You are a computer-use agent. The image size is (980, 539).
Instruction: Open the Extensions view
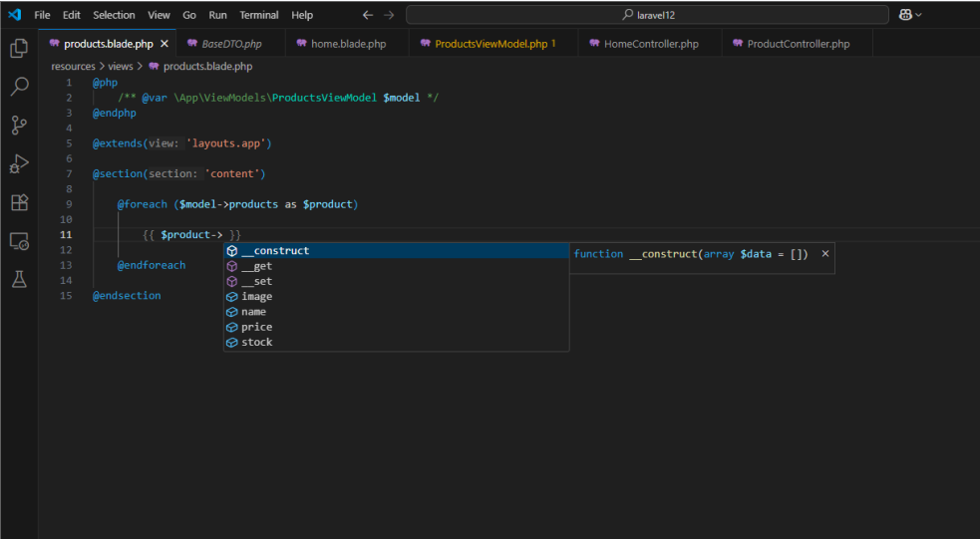(x=19, y=202)
